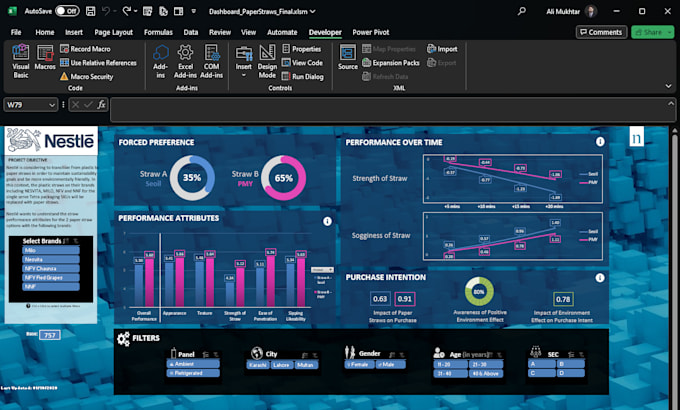The width and height of the screenshot is (680, 410).
Task: Customize the Quick Access Toolbar
Action: pyautogui.click(x=194, y=11)
